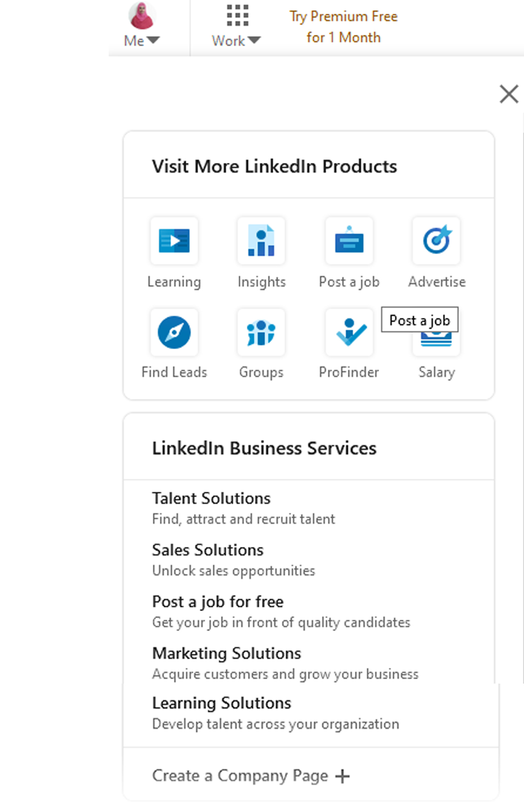Choose Post a job for free

tap(218, 602)
